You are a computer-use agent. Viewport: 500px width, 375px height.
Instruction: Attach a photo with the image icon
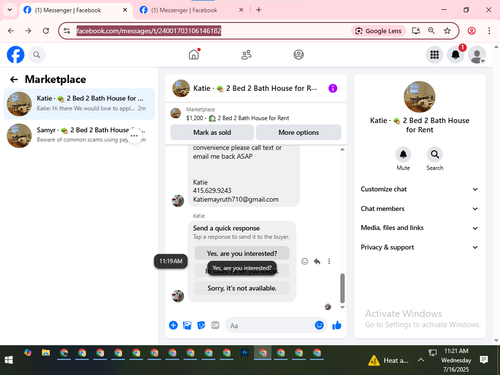pyautogui.click(x=187, y=325)
